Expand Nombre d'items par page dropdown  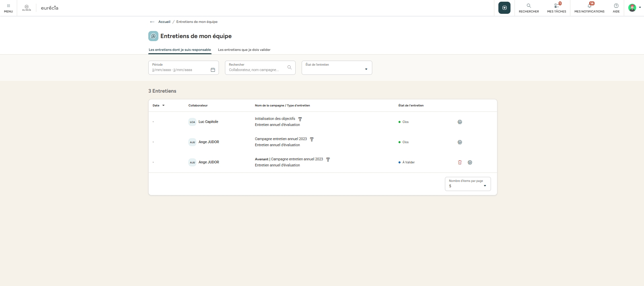(x=485, y=186)
